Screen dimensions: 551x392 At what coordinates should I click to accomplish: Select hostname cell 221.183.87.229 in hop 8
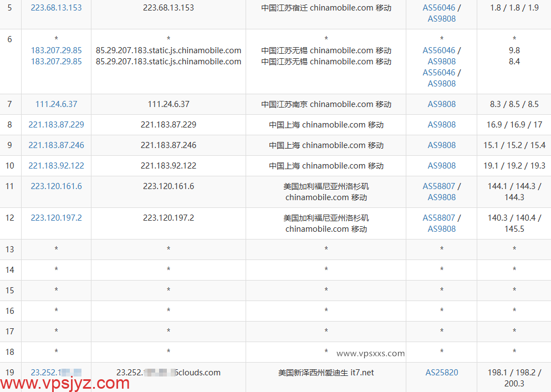(x=169, y=124)
